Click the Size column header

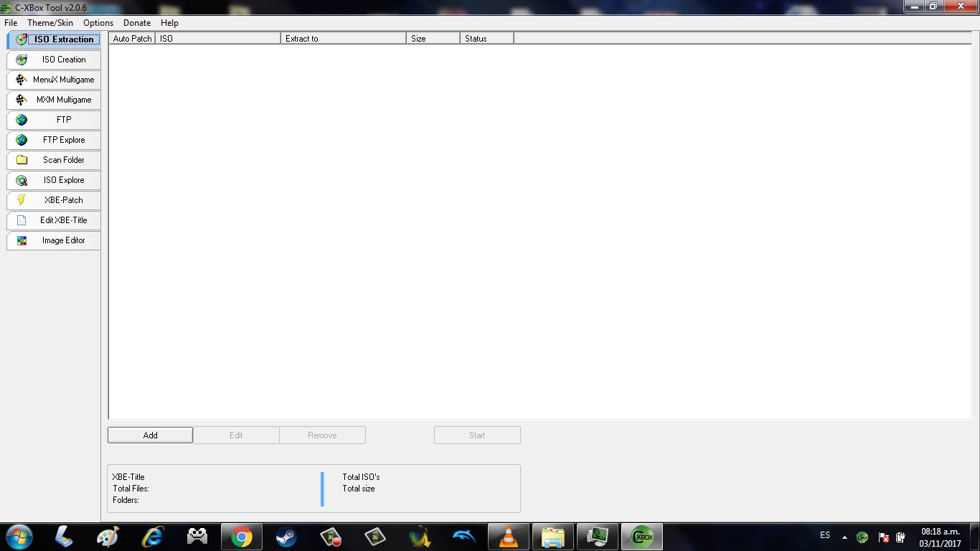(433, 39)
